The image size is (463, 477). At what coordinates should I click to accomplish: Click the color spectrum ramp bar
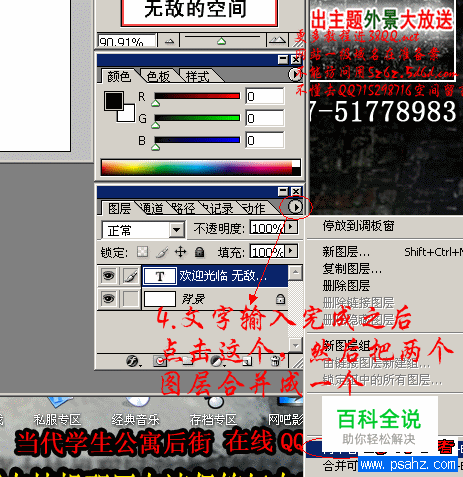tap(201, 168)
